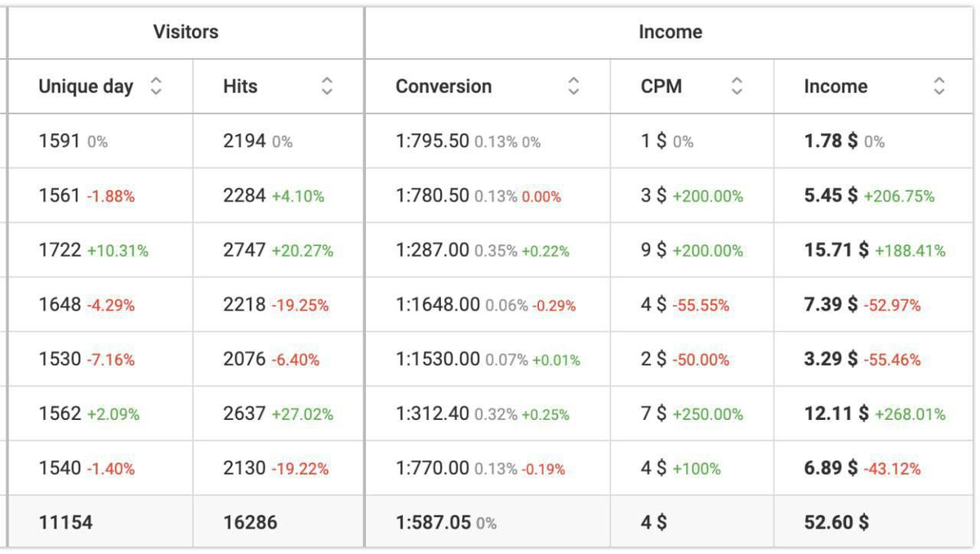
Task: Sort the table by CPM arrows
Action: (737, 87)
